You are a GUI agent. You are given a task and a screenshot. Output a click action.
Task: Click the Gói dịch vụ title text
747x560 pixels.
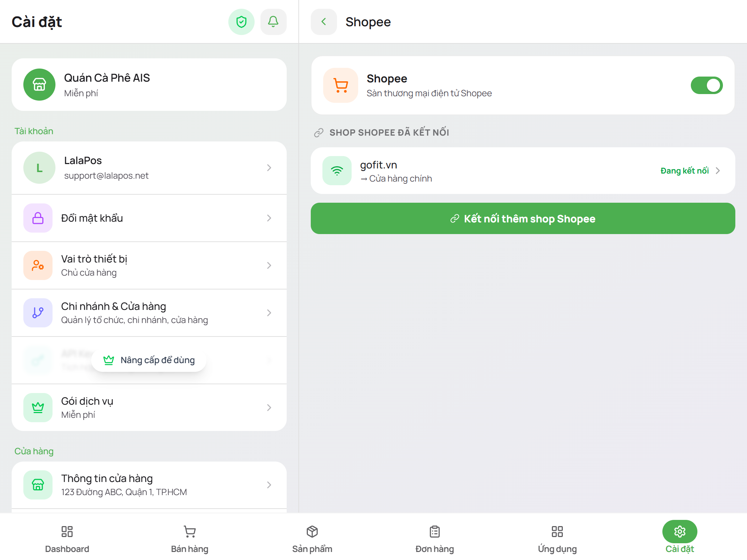[x=87, y=401]
